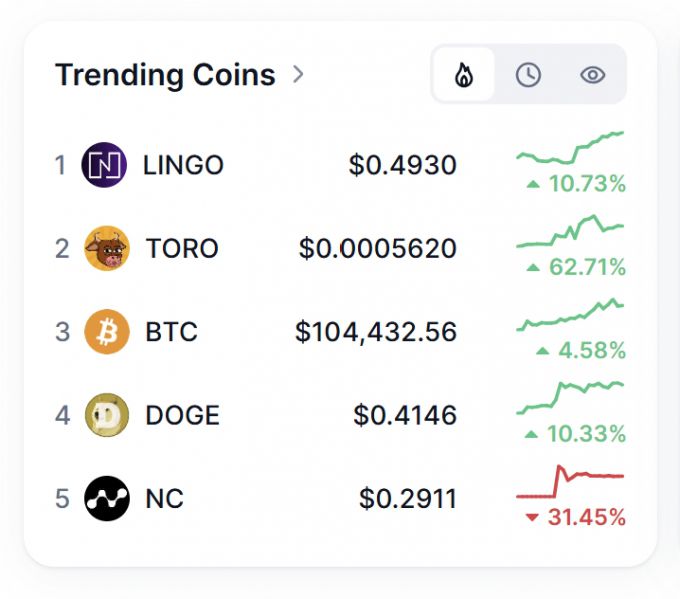Switch to recently added clock tab
The image size is (680, 599).
(528, 75)
